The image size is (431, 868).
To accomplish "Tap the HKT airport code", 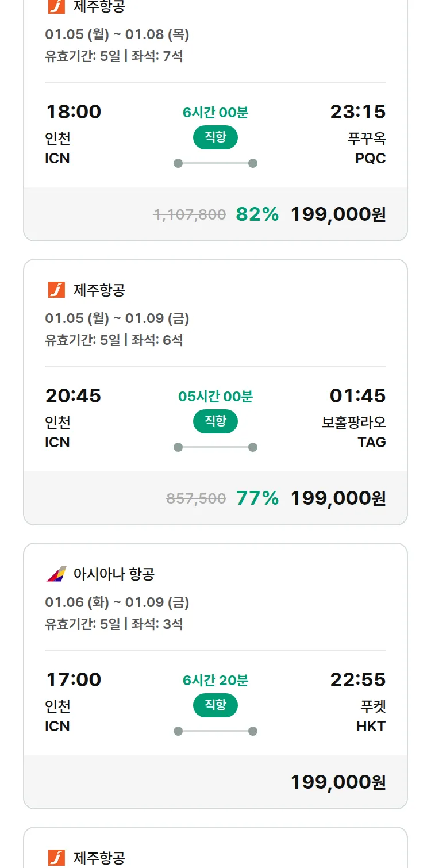I will pyautogui.click(x=371, y=726).
